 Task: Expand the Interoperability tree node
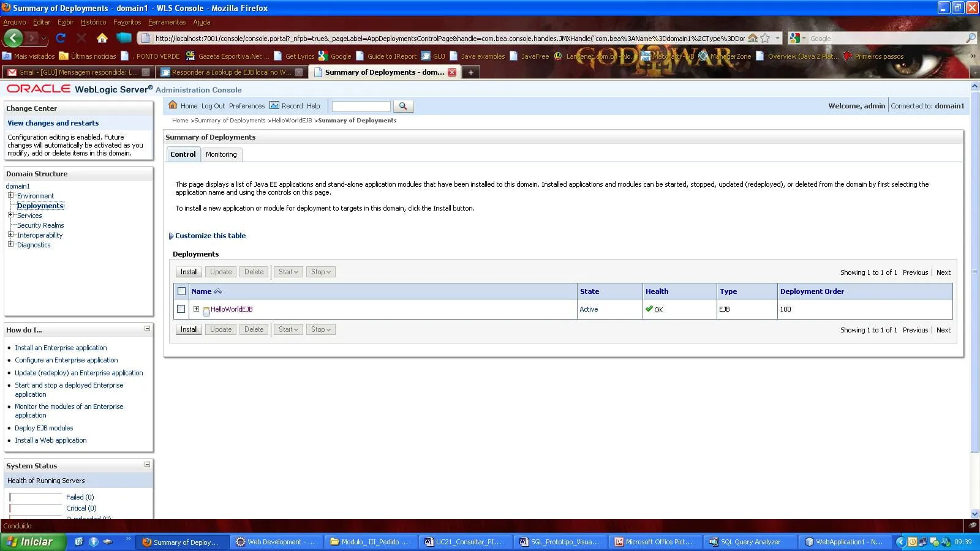point(10,234)
